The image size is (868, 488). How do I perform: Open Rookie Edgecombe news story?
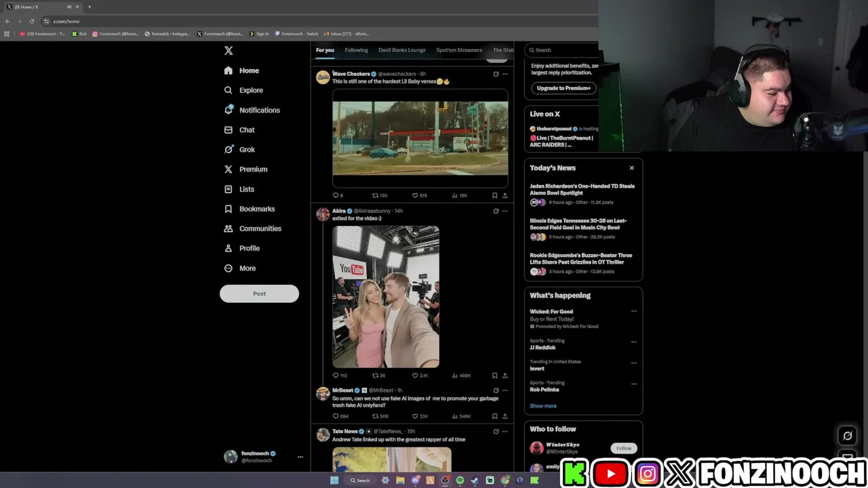click(x=581, y=262)
